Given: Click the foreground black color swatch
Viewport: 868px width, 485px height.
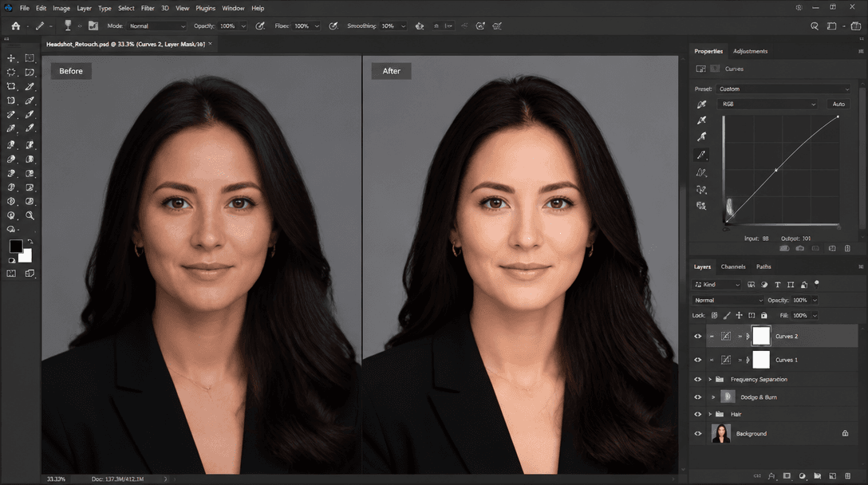Looking at the screenshot, I should click(x=15, y=246).
